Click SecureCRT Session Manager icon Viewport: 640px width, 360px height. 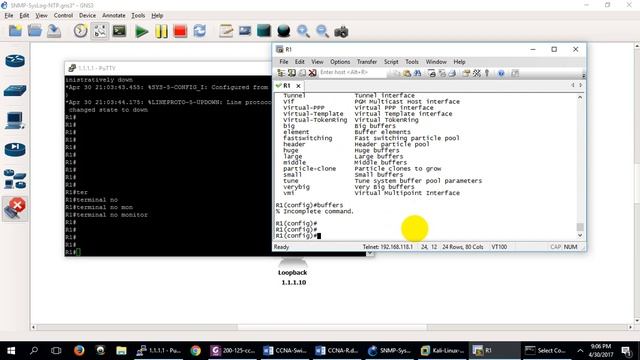[x=281, y=73]
